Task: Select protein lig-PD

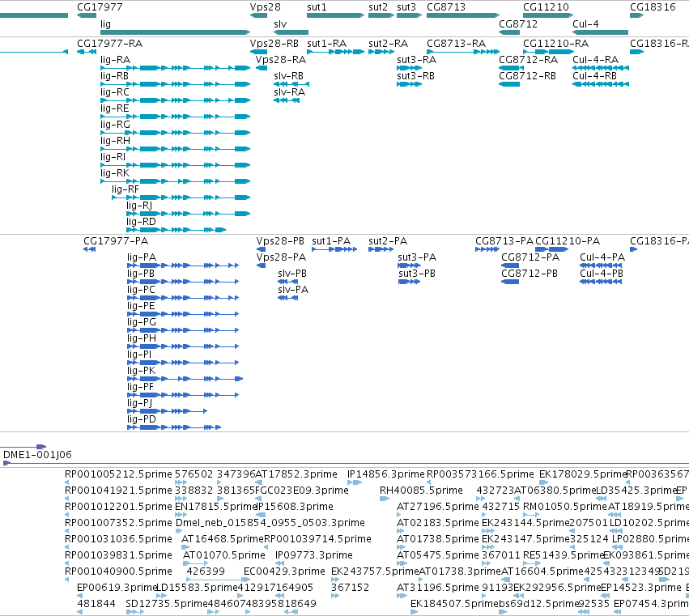Action: (174, 427)
